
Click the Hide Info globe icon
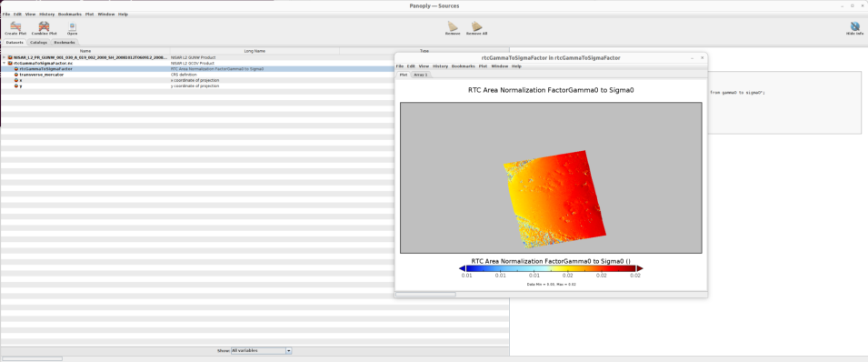pos(854,26)
